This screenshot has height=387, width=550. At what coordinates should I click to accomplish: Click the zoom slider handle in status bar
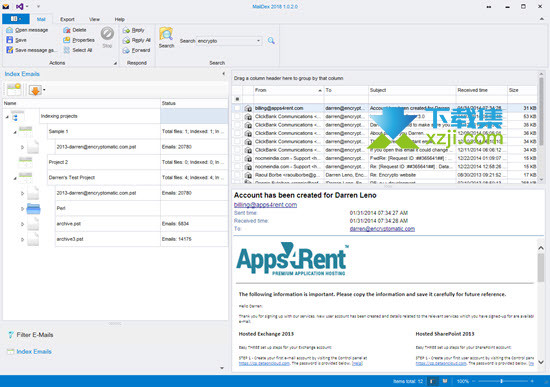click(502, 381)
